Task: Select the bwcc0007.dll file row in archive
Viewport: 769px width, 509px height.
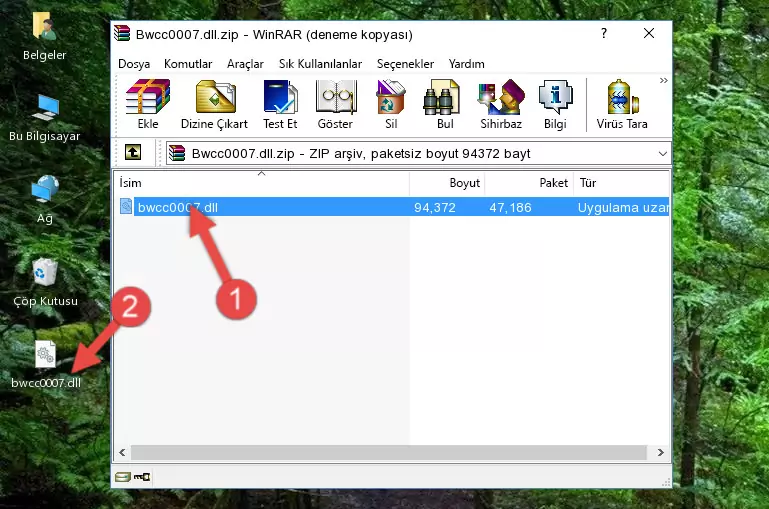Action: tap(393, 207)
